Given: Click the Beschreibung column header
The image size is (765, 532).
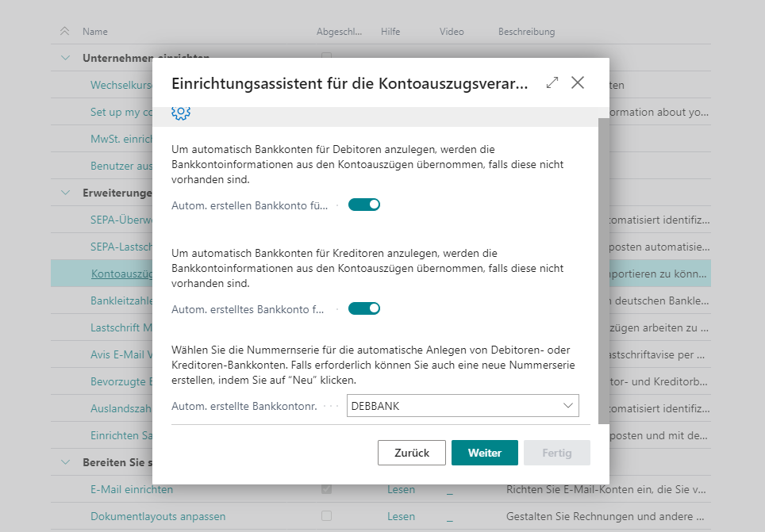Looking at the screenshot, I should tap(526, 32).
